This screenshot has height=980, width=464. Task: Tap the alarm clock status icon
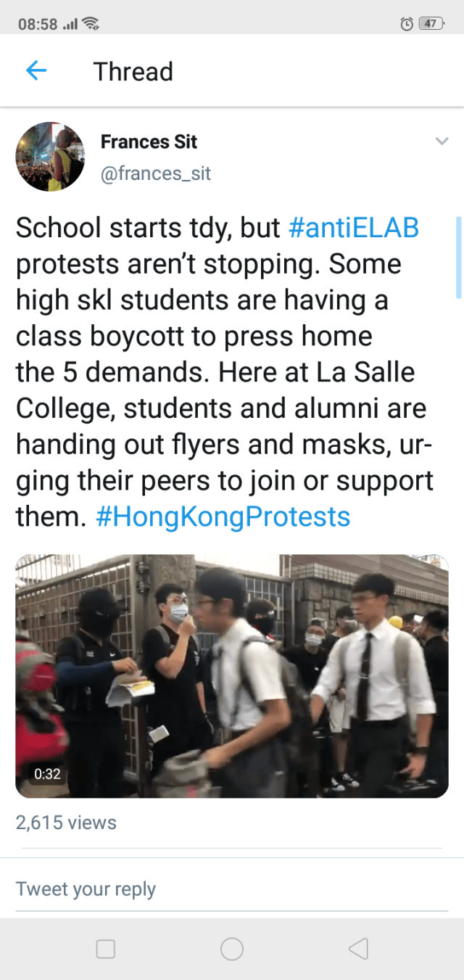pyautogui.click(x=407, y=24)
